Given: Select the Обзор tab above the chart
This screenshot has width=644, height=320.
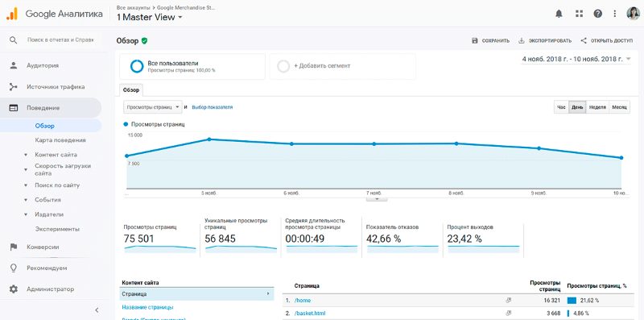Looking at the screenshot, I should pyautogui.click(x=131, y=90).
